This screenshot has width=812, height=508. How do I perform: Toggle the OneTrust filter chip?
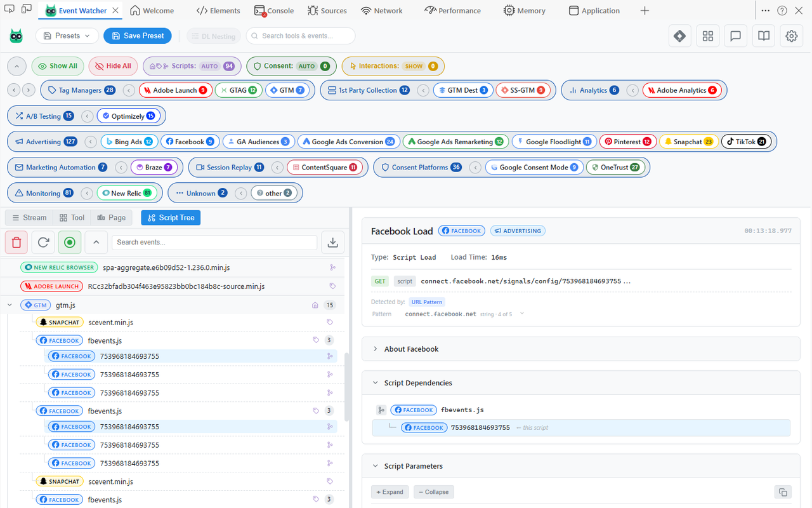615,168
